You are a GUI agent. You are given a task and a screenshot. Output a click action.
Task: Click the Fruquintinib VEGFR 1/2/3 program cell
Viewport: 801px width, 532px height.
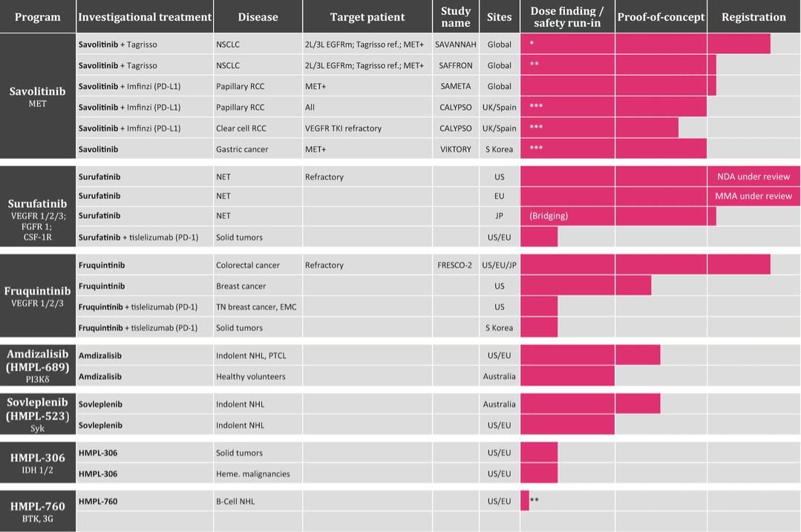[38, 296]
